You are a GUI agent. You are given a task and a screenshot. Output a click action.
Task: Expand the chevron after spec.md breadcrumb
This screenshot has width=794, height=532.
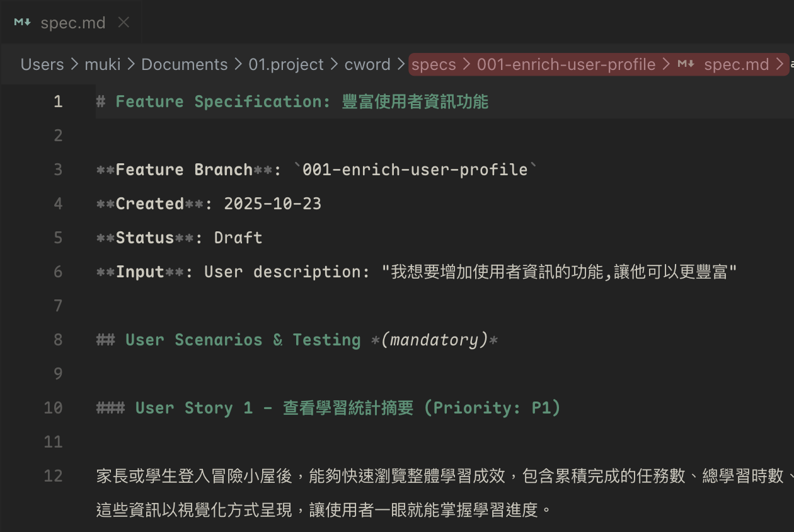[x=780, y=64]
